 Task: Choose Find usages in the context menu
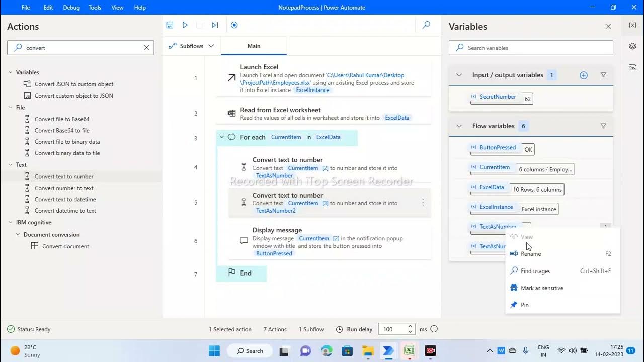click(562, 271)
